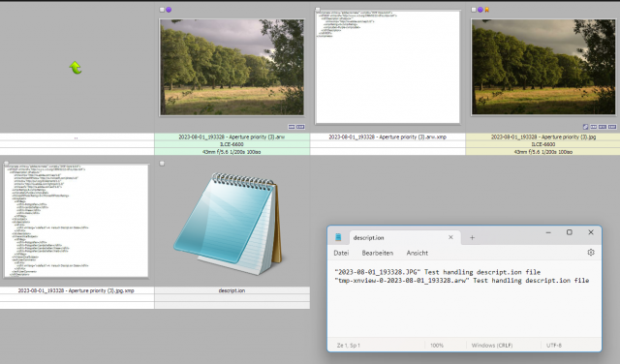Click the purple color label on .arw thumbnail

click(x=169, y=10)
